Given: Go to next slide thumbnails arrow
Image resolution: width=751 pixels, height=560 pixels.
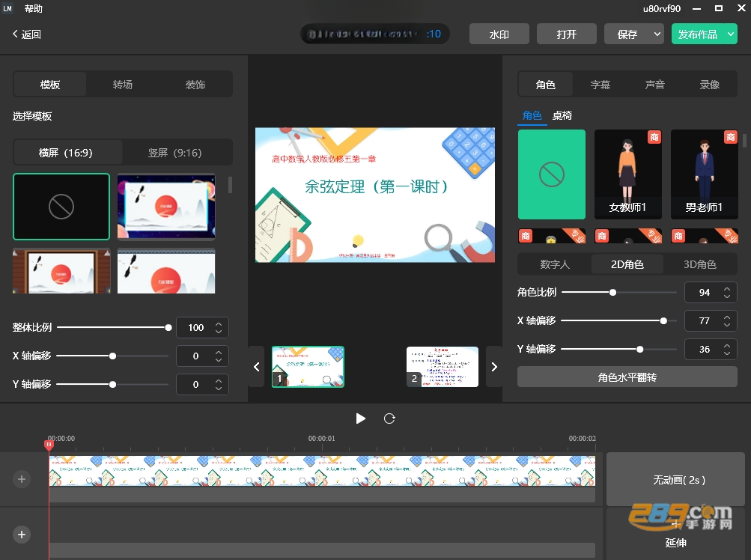Looking at the screenshot, I should pos(494,367).
